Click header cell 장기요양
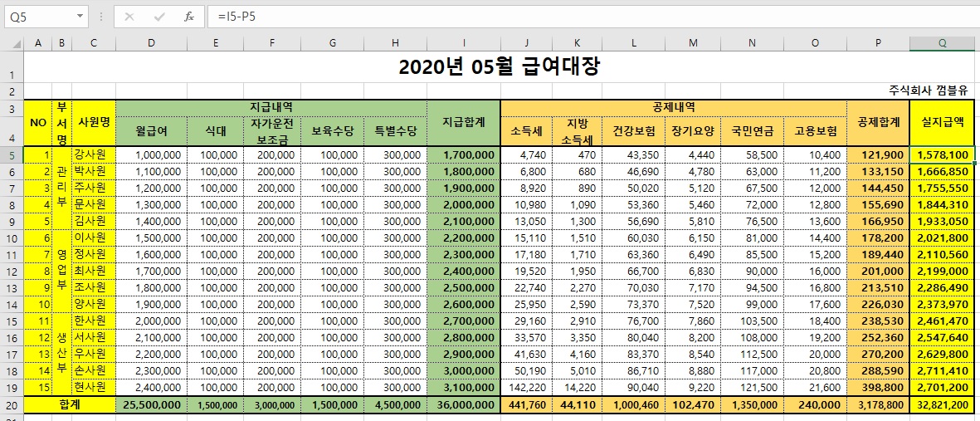Viewport: 980px width, 421px height. pos(693,131)
